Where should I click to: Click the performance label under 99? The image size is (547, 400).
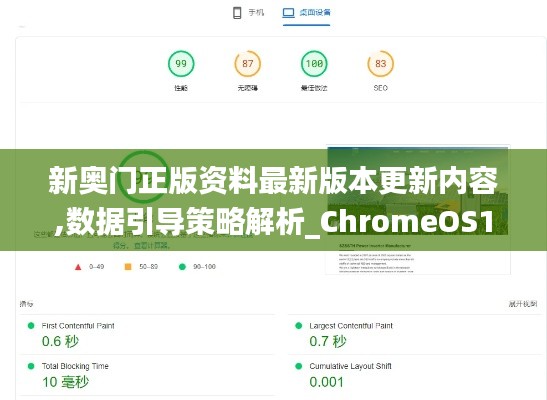pyautogui.click(x=181, y=88)
